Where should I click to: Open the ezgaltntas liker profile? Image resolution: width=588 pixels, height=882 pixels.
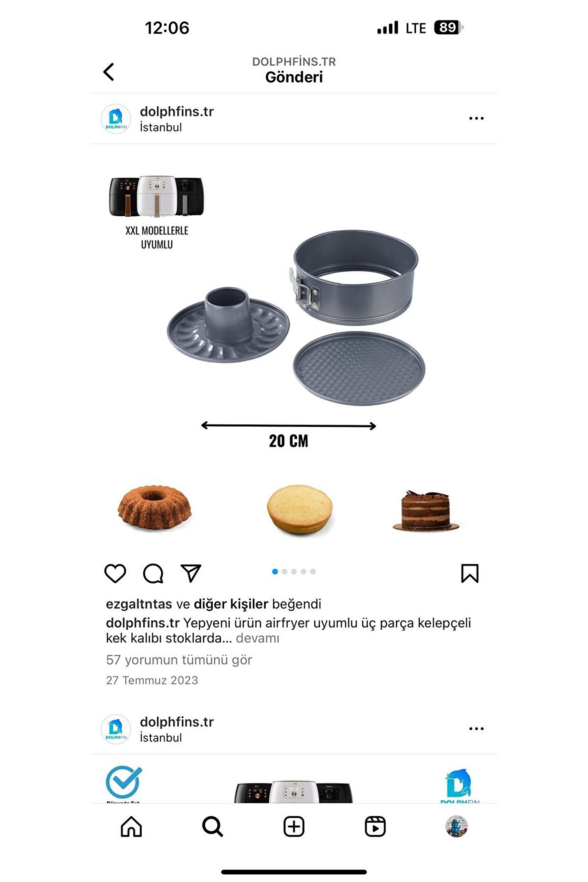click(139, 604)
